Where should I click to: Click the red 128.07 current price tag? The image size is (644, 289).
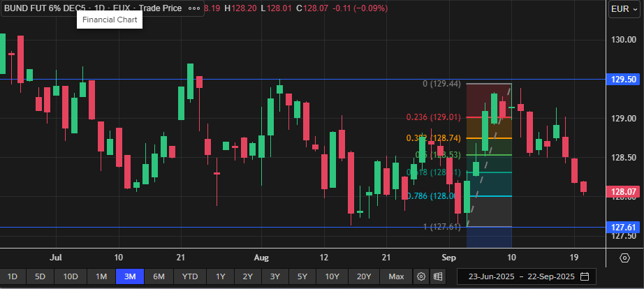point(623,191)
